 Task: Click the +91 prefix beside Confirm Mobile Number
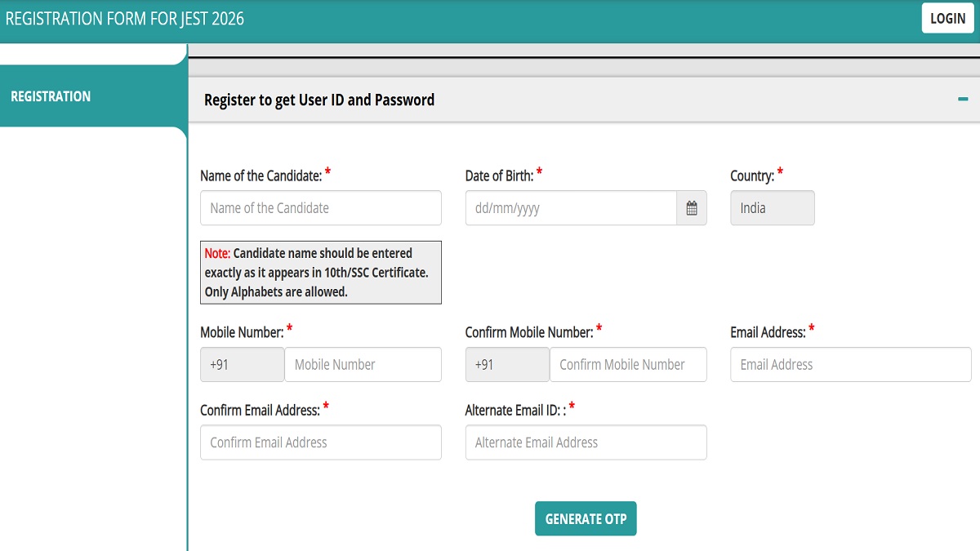(x=507, y=365)
